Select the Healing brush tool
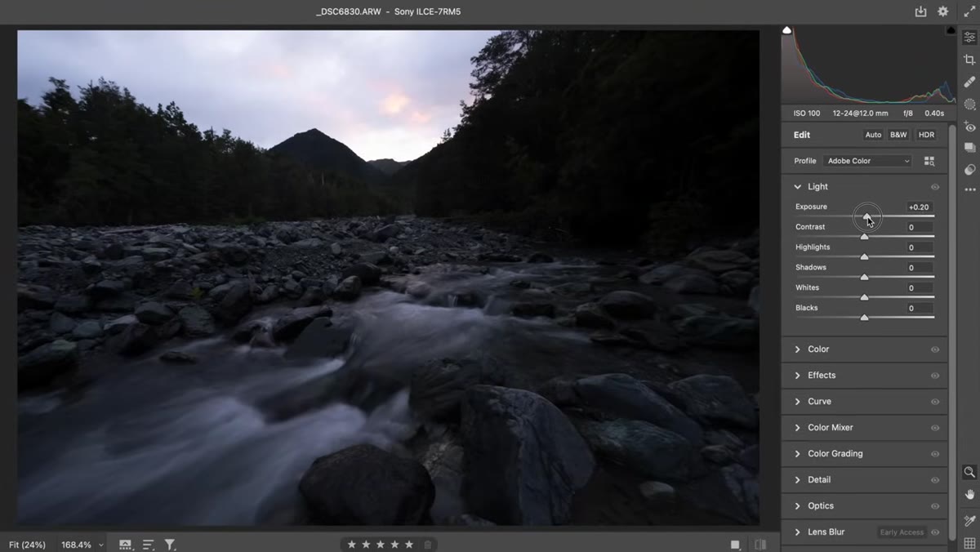980x552 pixels. [x=969, y=82]
